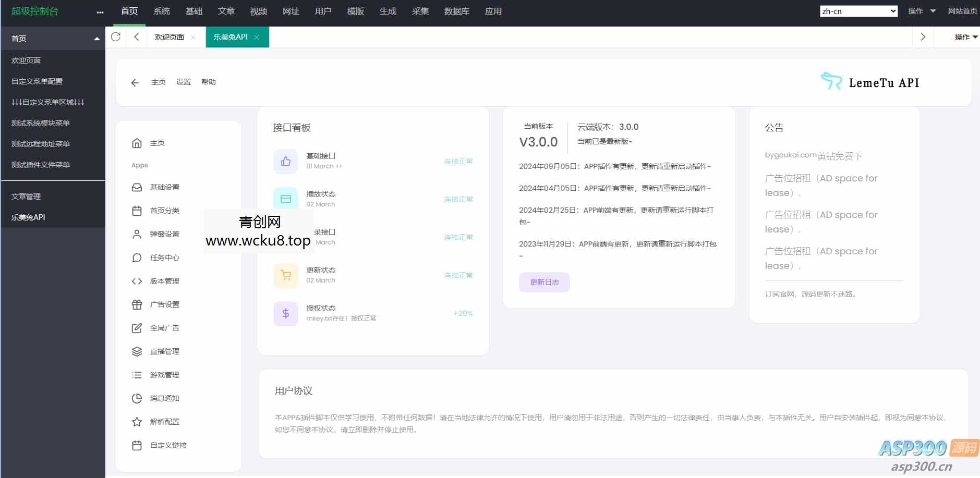This screenshot has height=478, width=980.
Task: Click the back arrow next to 主页
Action: click(135, 82)
